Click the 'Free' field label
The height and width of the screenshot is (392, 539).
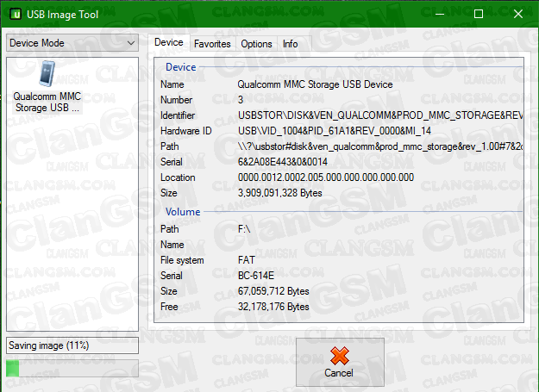[x=169, y=307]
